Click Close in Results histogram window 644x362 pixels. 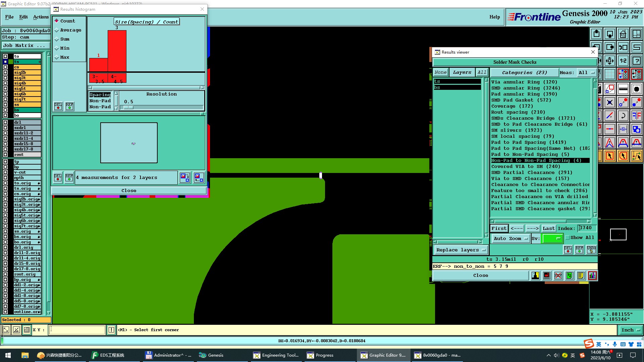(x=129, y=190)
